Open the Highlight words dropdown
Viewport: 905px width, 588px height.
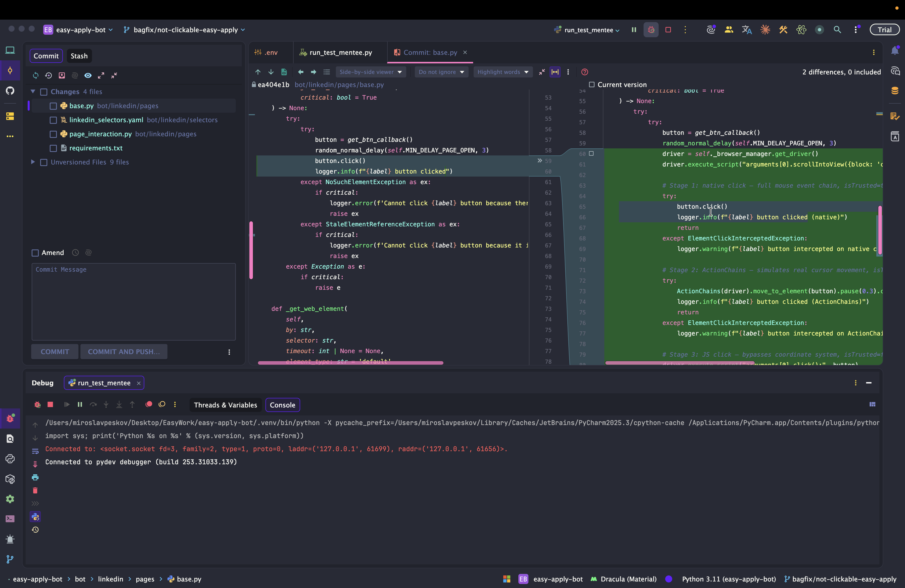pyautogui.click(x=502, y=72)
